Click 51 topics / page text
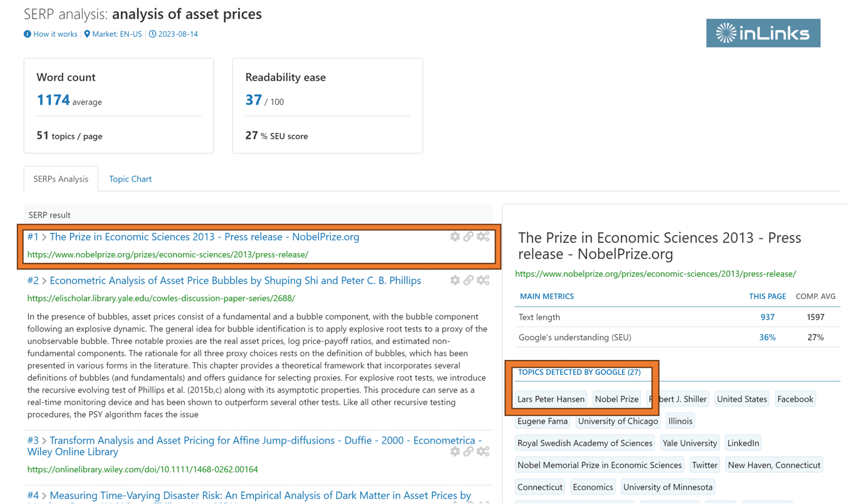 (x=69, y=136)
